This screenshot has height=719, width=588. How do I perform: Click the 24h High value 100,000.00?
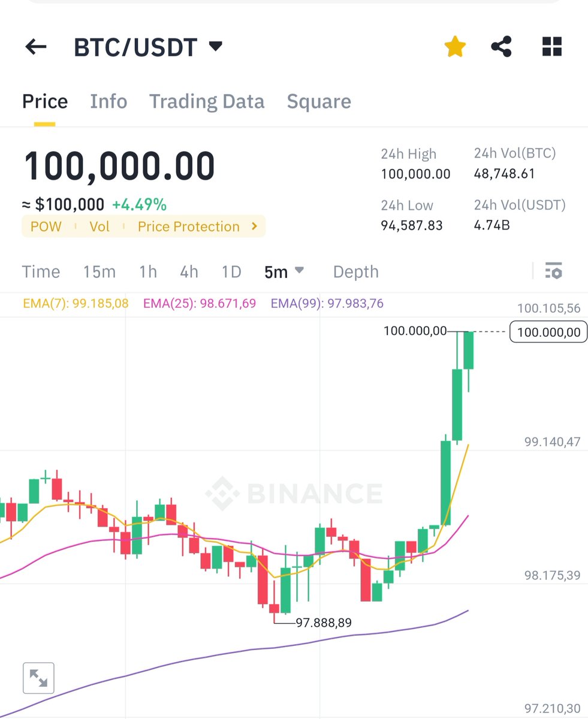click(x=415, y=174)
